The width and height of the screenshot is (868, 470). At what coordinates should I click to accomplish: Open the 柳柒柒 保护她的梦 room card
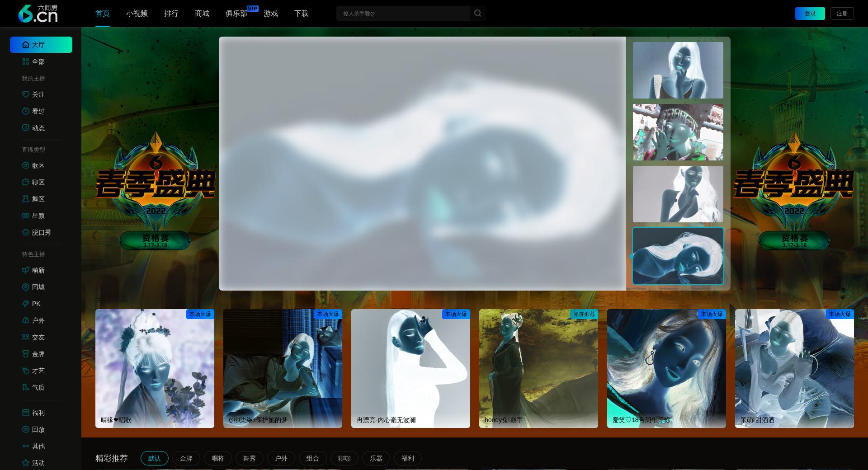(x=283, y=368)
